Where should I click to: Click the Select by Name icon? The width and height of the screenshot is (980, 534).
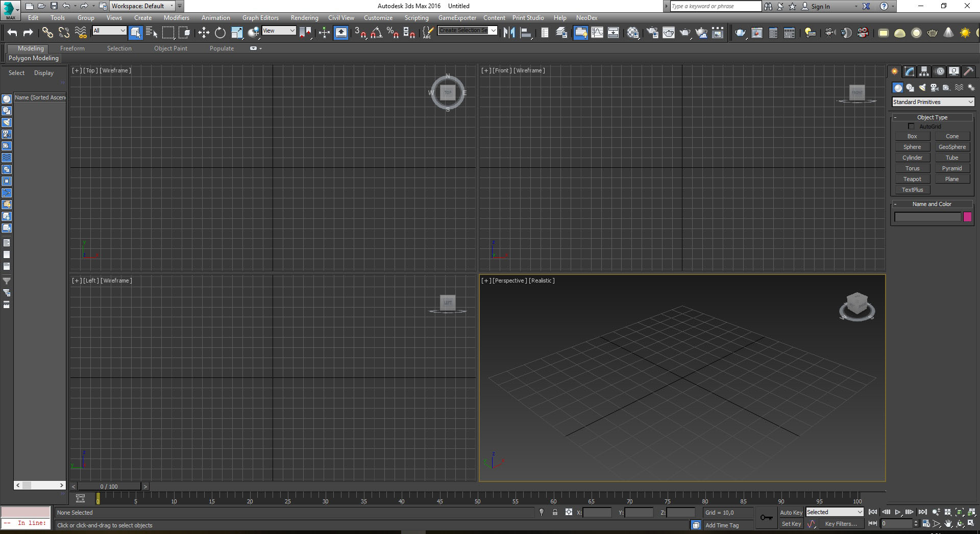[x=152, y=33]
